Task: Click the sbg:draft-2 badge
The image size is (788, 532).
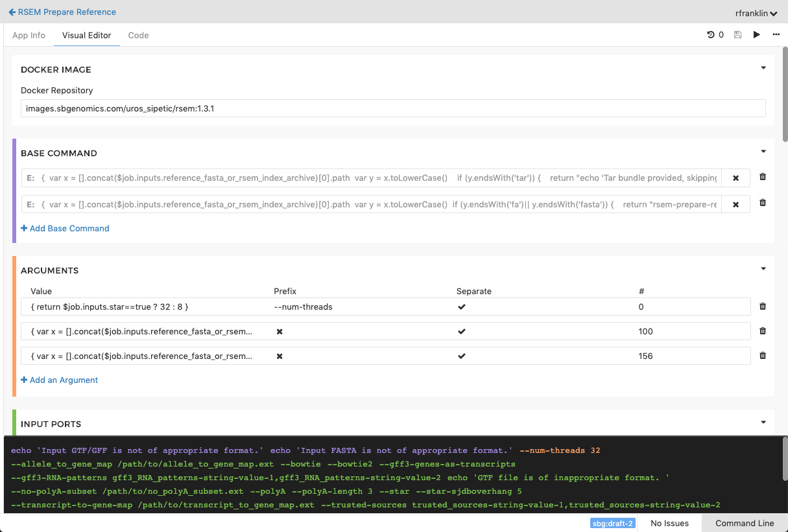Action: (x=612, y=523)
